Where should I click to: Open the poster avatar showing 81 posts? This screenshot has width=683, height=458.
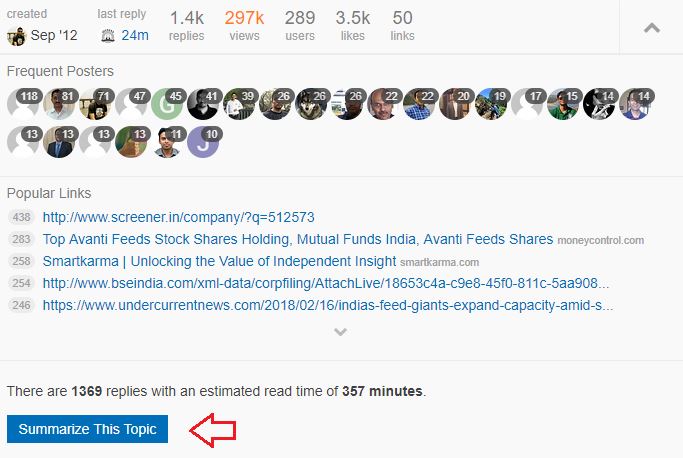click(59, 104)
